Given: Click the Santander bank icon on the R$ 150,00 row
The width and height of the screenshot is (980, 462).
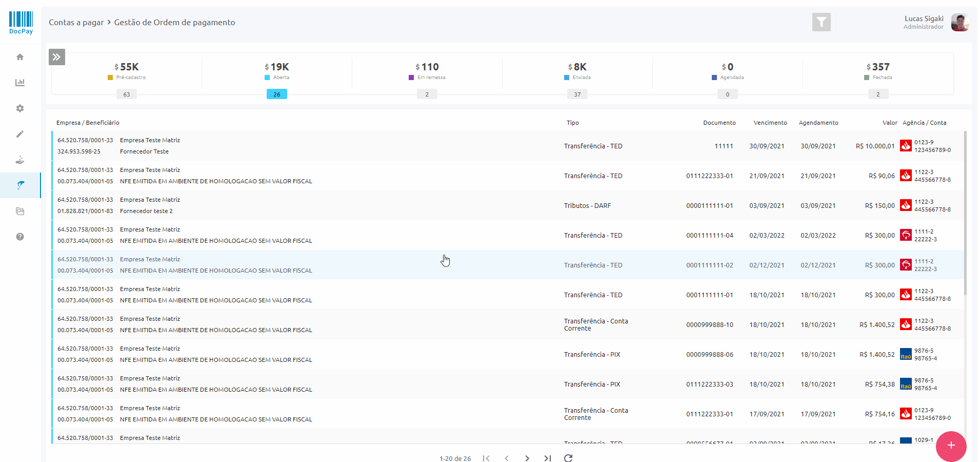Looking at the screenshot, I should (x=906, y=205).
